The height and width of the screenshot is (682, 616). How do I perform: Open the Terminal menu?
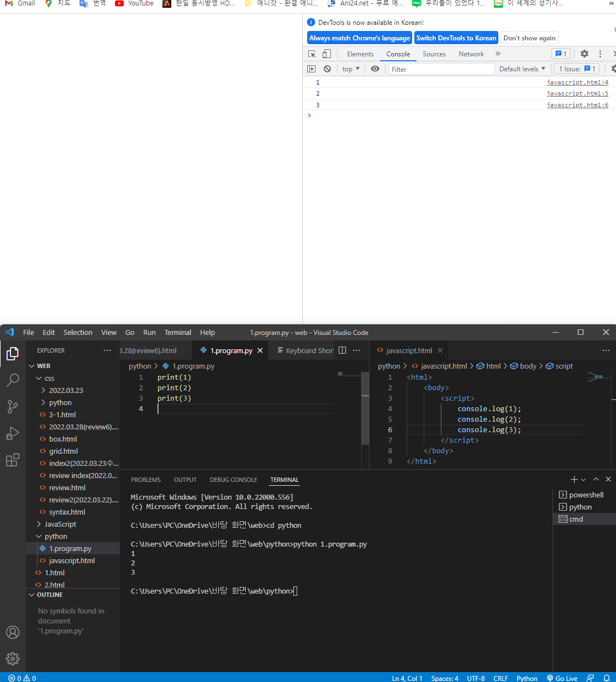178,332
